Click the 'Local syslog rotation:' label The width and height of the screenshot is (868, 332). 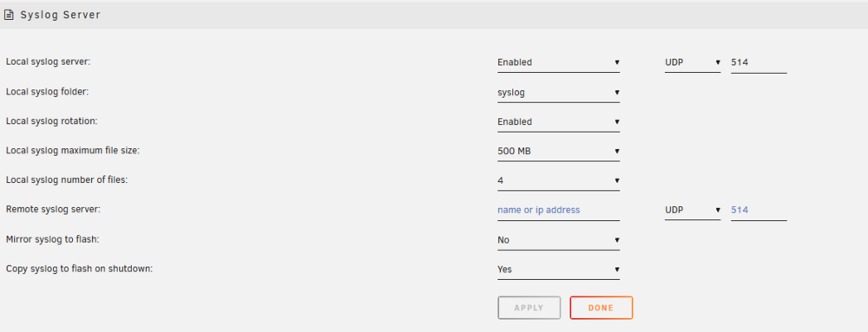click(x=51, y=121)
